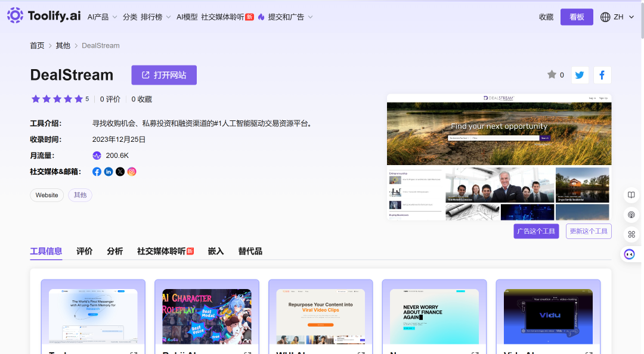Switch to the 工具信息 tab
Image resolution: width=644 pixels, height=354 pixels.
tap(46, 251)
